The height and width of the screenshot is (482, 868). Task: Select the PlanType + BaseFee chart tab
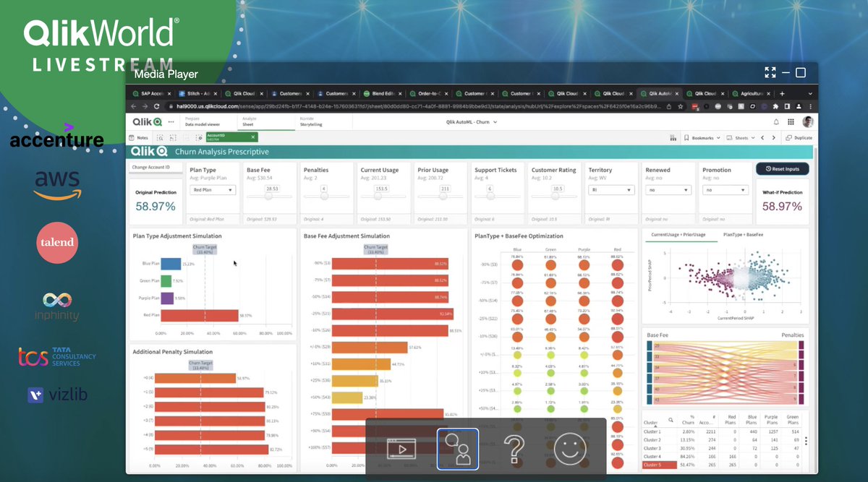(x=743, y=236)
